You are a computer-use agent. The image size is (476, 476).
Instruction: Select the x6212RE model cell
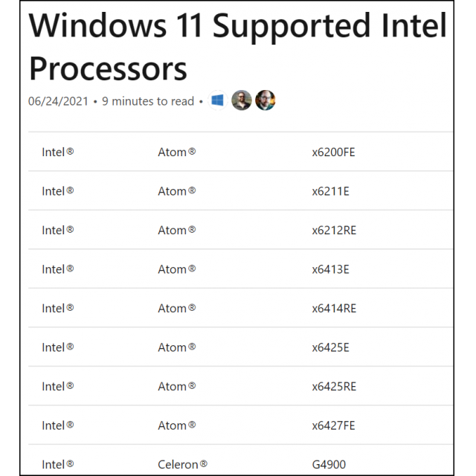(x=334, y=231)
